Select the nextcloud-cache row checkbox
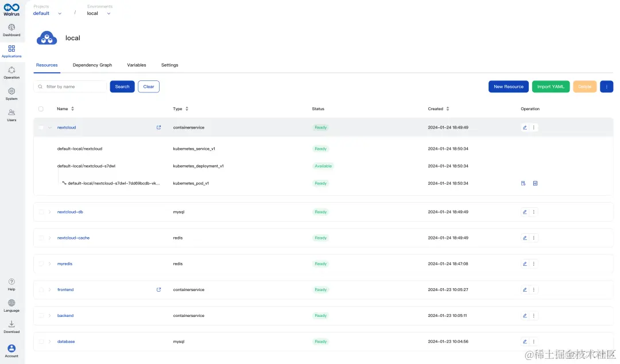Viewport: 620px width, 364px height. (x=41, y=238)
